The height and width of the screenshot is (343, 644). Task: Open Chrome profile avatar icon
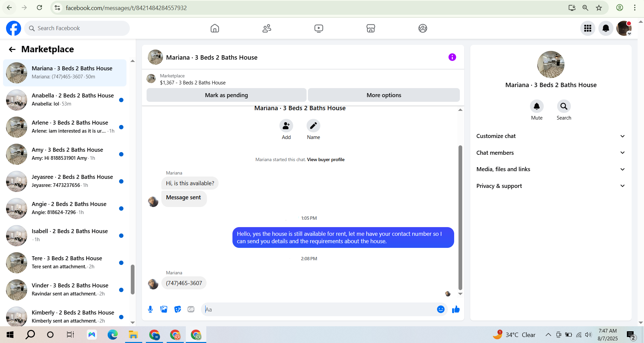[620, 8]
